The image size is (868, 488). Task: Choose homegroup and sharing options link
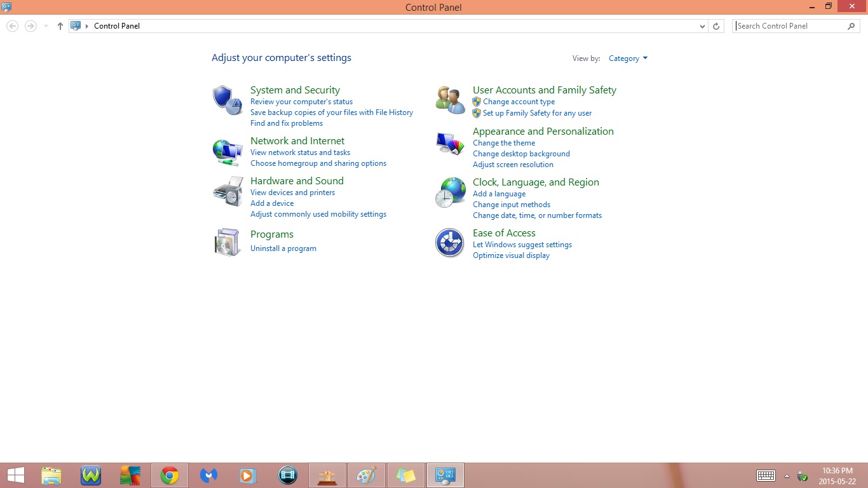coord(318,163)
